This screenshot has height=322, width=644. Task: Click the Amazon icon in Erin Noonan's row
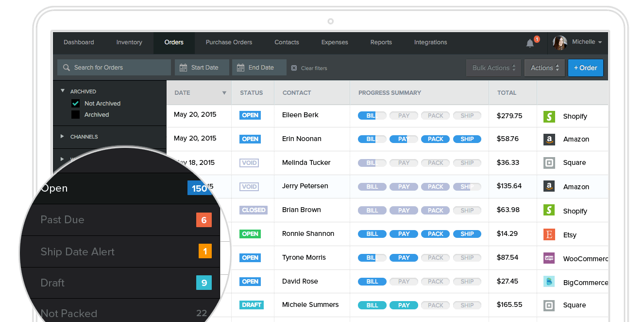click(549, 139)
